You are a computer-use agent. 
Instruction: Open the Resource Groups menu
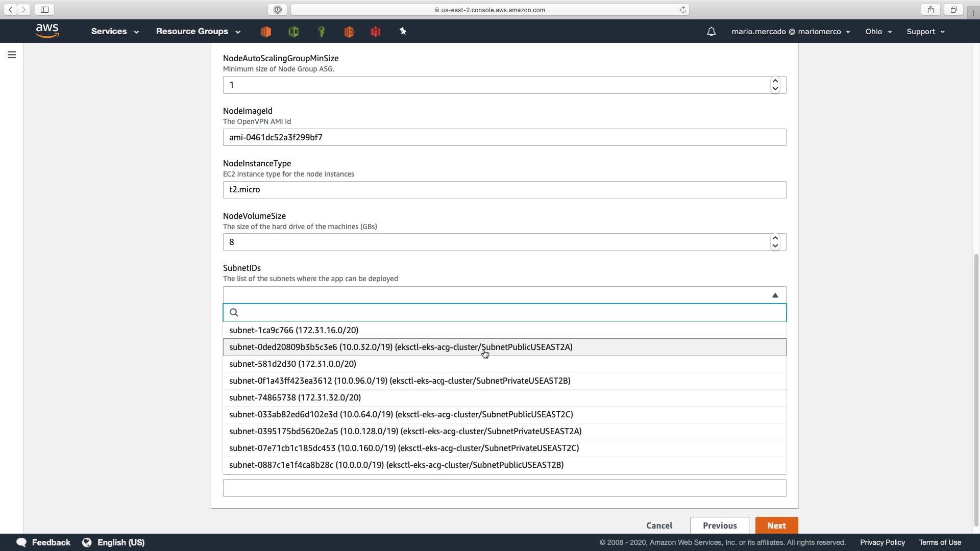[x=198, y=32]
